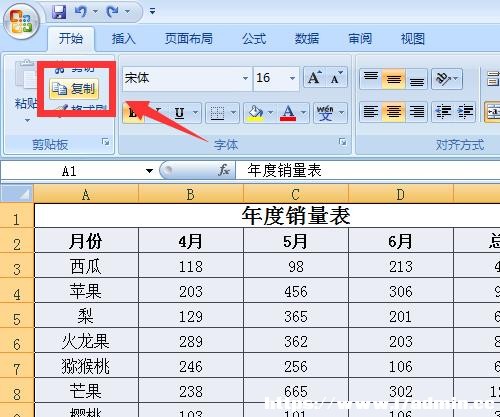The width and height of the screenshot is (500, 417).
Task: Click the text orientation icon
Action: [x=446, y=79]
